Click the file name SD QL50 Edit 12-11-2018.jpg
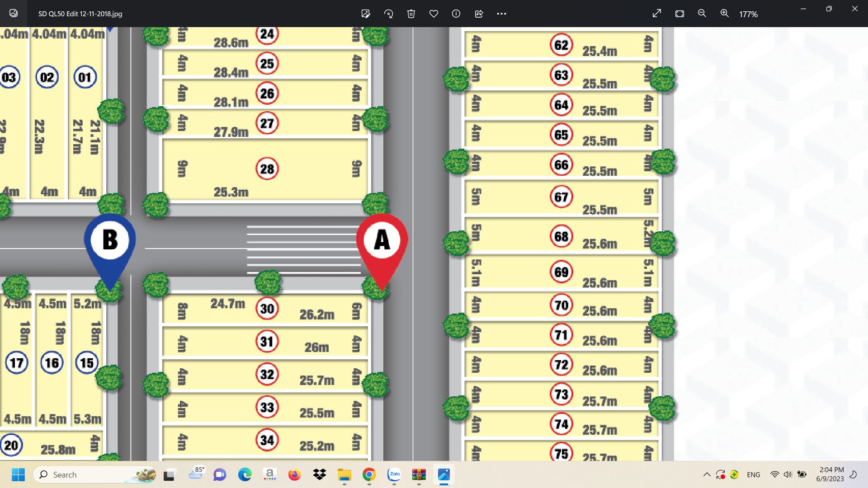Viewport: 868px width, 488px height. click(x=80, y=14)
